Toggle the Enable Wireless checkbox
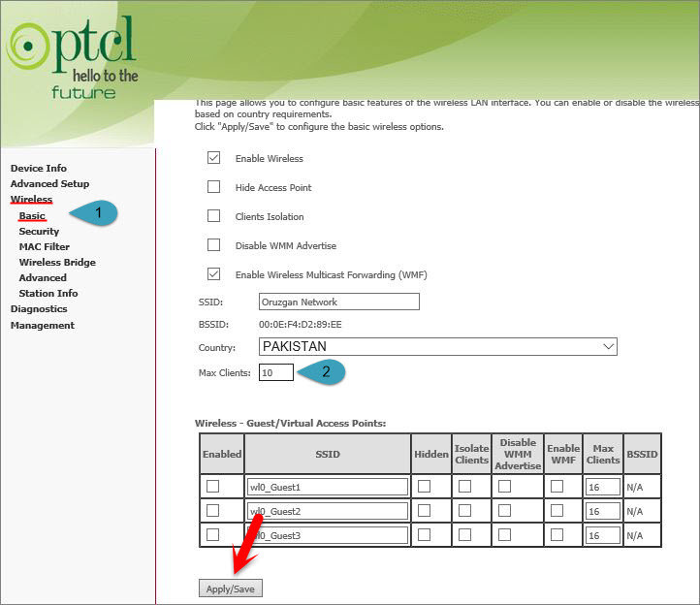This screenshot has width=700, height=605. pyautogui.click(x=214, y=158)
